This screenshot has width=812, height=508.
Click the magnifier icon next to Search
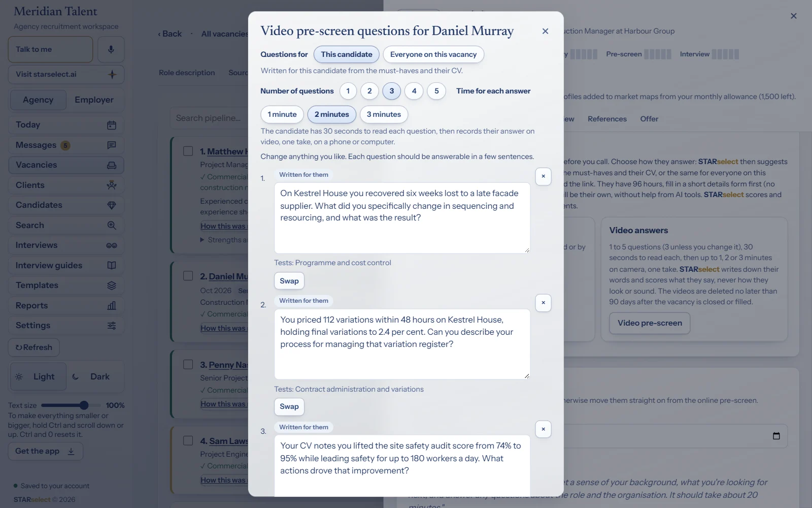112,226
